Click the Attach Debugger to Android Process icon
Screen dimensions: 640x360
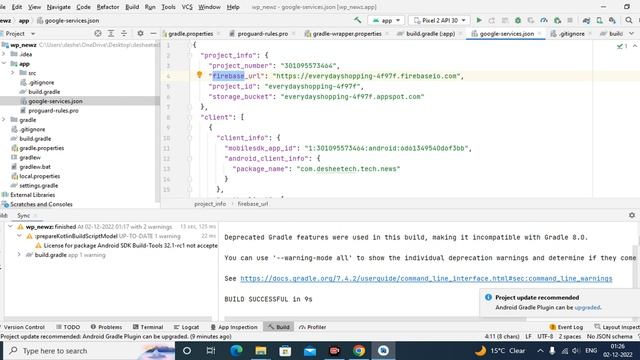click(x=557, y=20)
